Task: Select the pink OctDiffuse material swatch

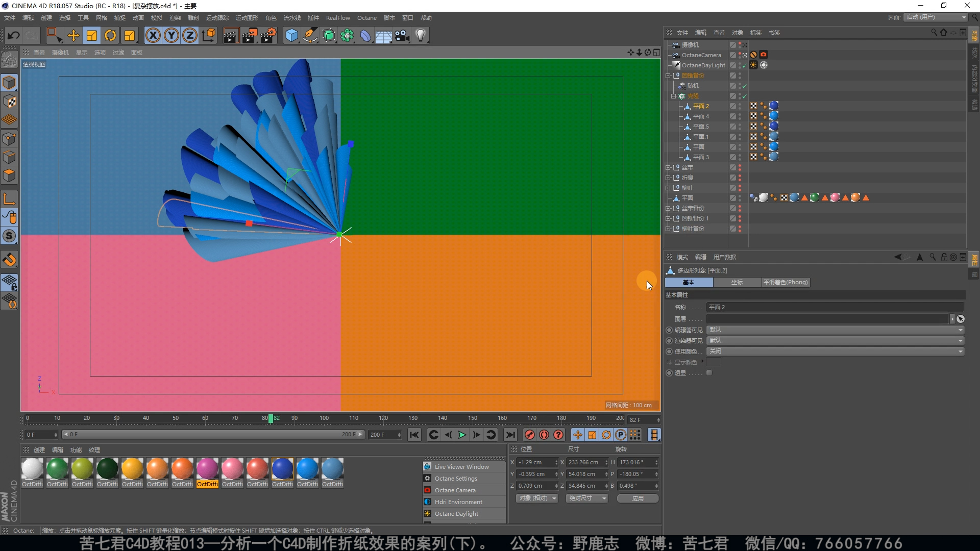Action: coord(232,469)
